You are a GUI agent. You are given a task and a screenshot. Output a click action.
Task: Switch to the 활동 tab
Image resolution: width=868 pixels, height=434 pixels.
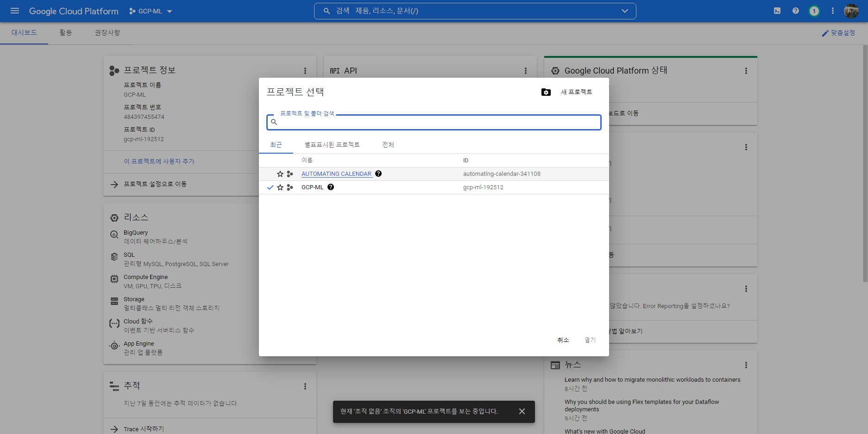[65, 33]
